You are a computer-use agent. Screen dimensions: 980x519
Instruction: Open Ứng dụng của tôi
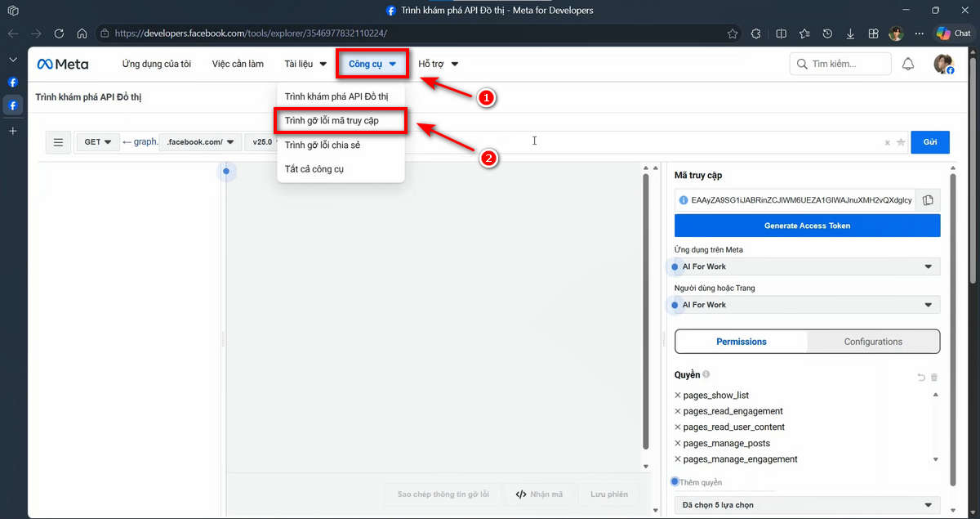(x=157, y=64)
